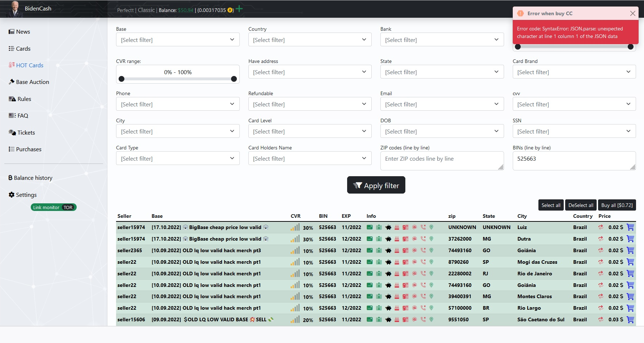Viewport: 644px width, 343px height.
Task: Open the cvv filter dropdown
Action: pyautogui.click(x=574, y=104)
